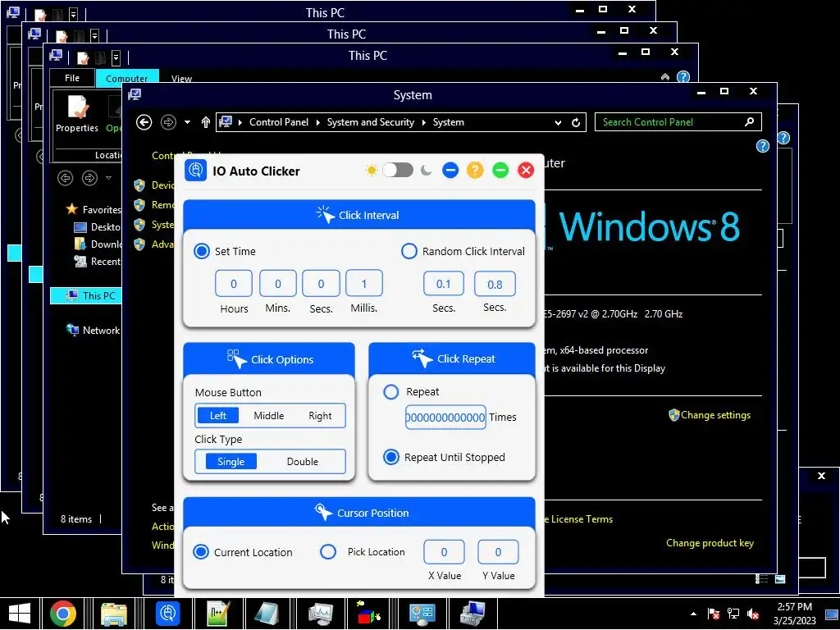Open the Computer ribbon tab in This PC
The width and height of the screenshot is (840, 630).
(x=127, y=78)
